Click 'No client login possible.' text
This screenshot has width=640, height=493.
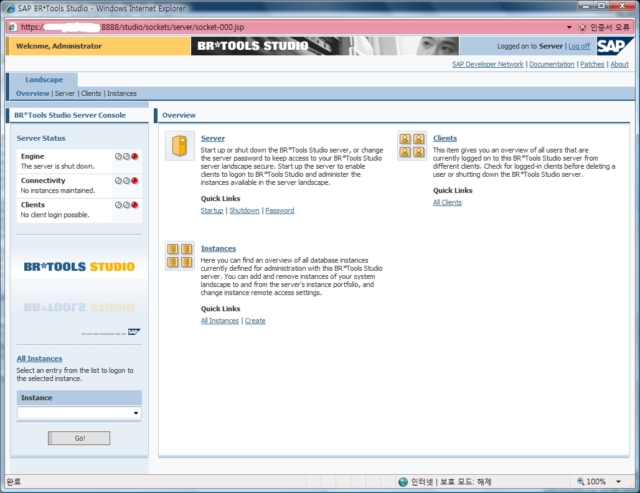click(55, 215)
